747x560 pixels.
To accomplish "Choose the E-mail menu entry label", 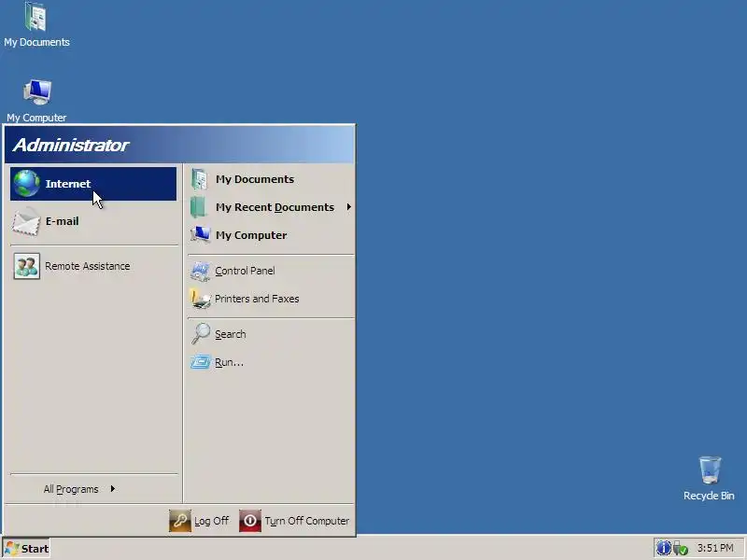I will (x=62, y=221).
